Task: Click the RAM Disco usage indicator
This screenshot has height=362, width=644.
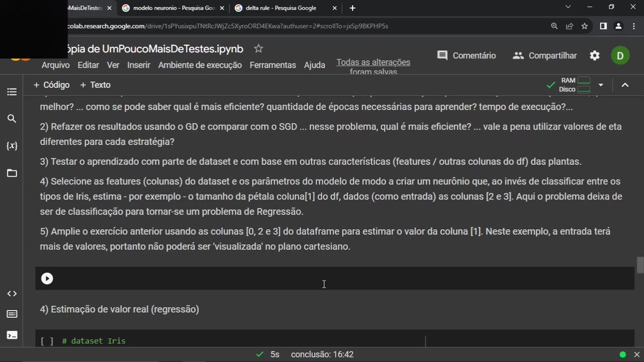Action: point(576,85)
